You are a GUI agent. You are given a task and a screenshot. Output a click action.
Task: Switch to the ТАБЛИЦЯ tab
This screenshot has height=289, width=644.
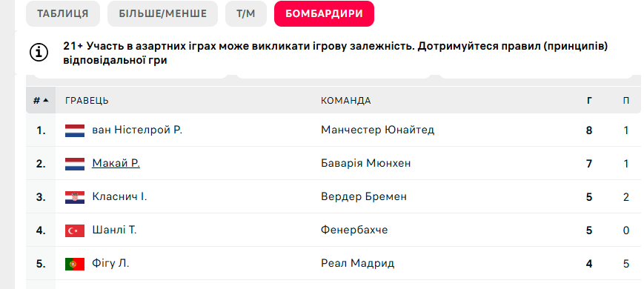click(x=63, y=13)
